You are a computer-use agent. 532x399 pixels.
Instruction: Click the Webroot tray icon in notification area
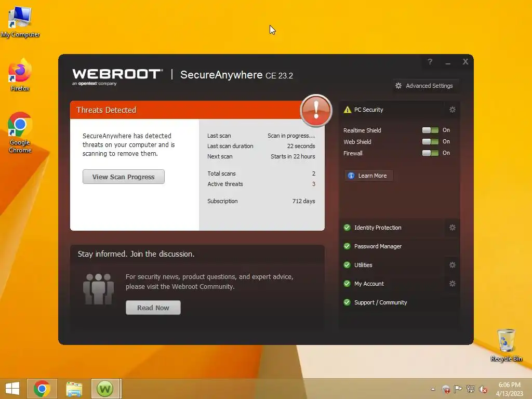[446, 389]
